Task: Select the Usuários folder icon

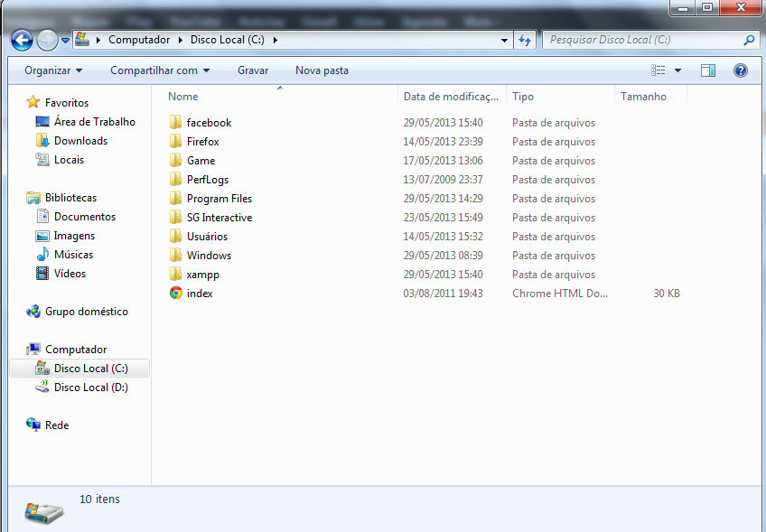Action: click(x=176, y=237)
